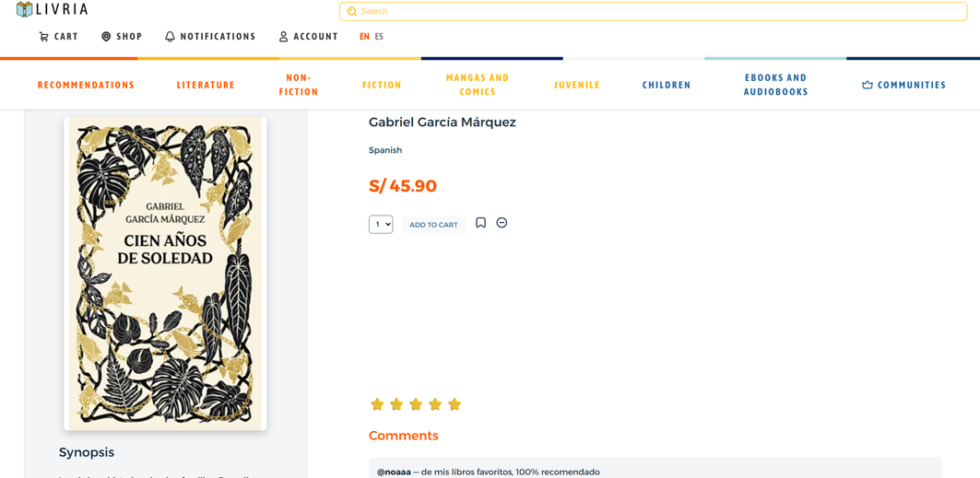The image size is (980, 478).
Task: Click the circled minus icon
Action: point(502,222)
